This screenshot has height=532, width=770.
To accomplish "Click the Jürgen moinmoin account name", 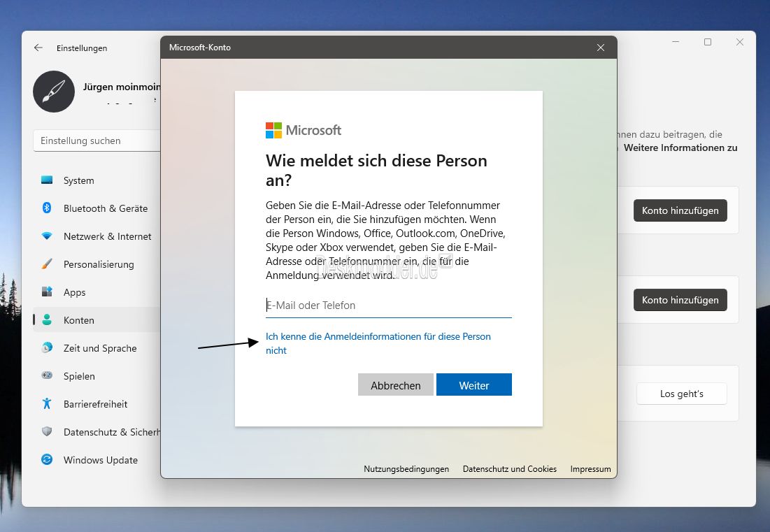I will [x=122, y=87].
